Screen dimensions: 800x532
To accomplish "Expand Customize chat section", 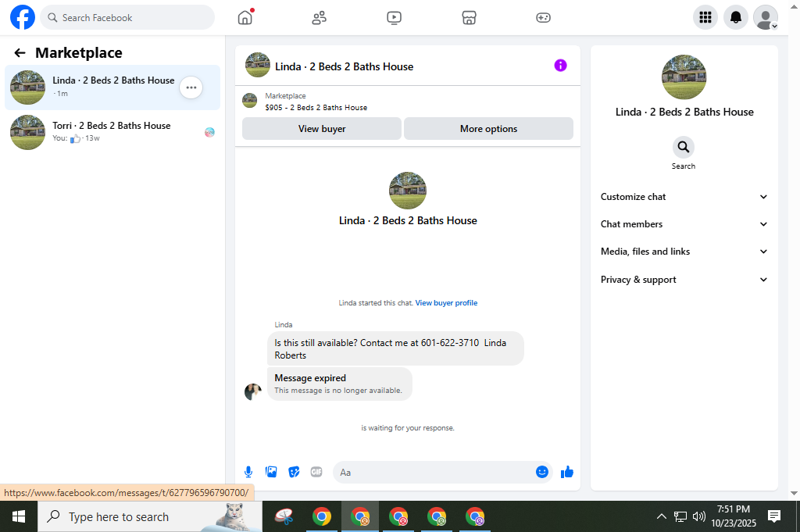I will pos(684,197).
